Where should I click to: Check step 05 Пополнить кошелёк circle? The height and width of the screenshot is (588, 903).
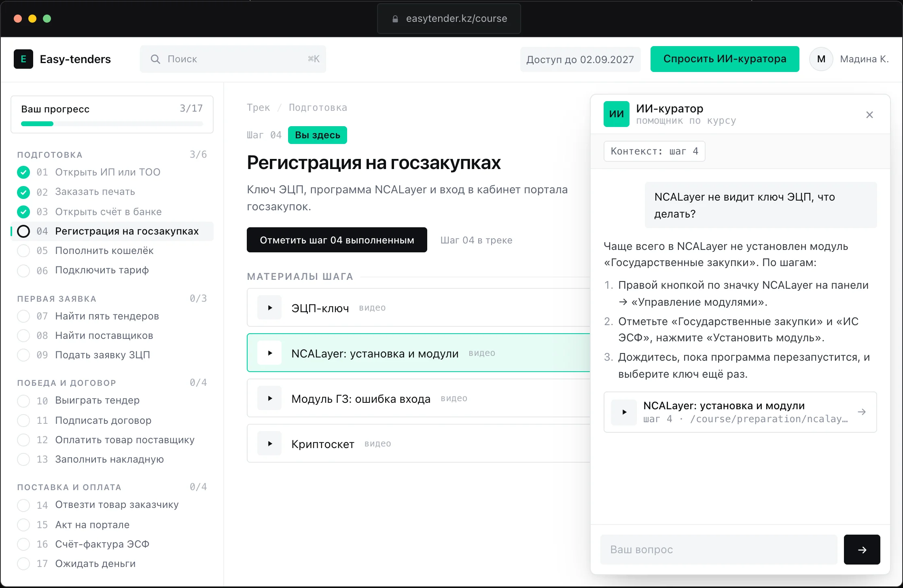(23, 251)
